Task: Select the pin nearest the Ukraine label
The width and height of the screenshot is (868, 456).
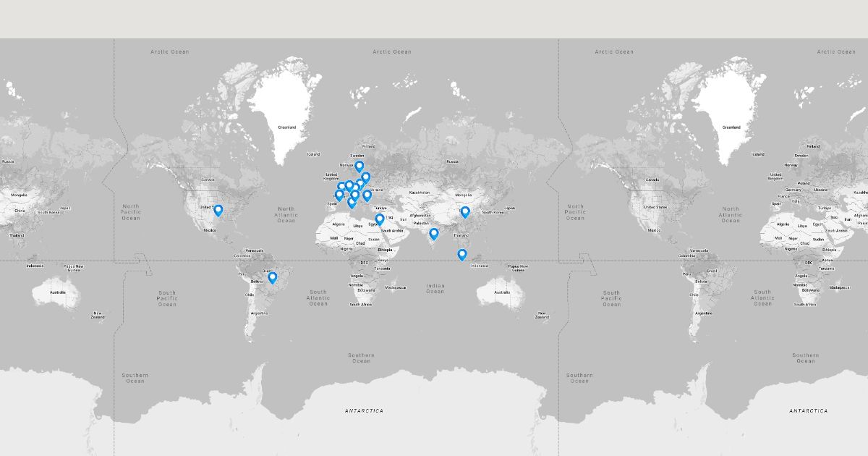Action: 367,195
